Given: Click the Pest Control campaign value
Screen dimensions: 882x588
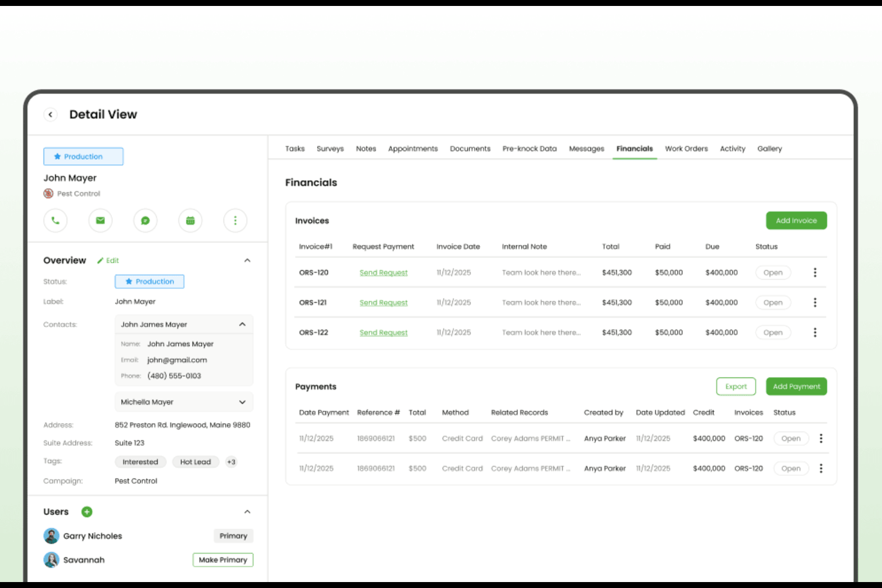Looking at the screenshot, I should point(136,481).
